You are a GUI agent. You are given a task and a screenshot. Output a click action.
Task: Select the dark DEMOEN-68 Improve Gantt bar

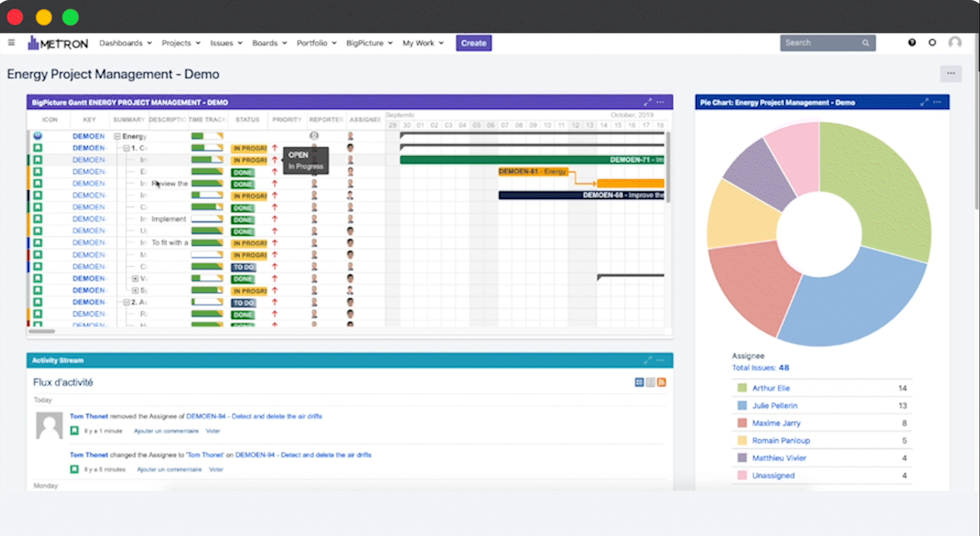pos(582,195)
